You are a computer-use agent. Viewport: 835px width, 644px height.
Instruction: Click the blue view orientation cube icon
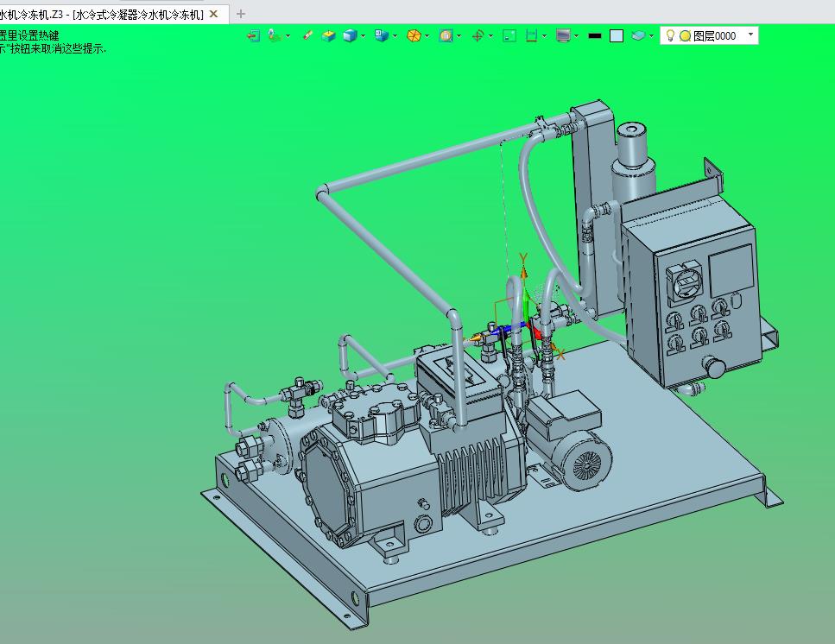tap(382, 35)
